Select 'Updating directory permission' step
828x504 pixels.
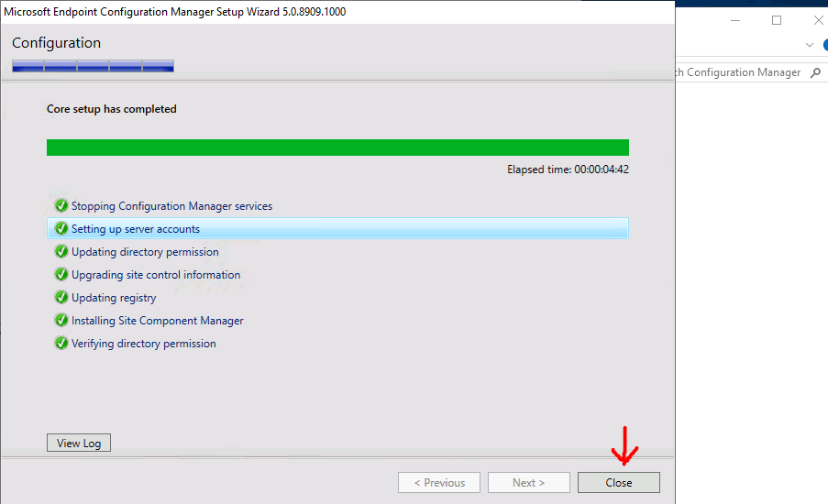pyautogui.click(x=145, y=252)
